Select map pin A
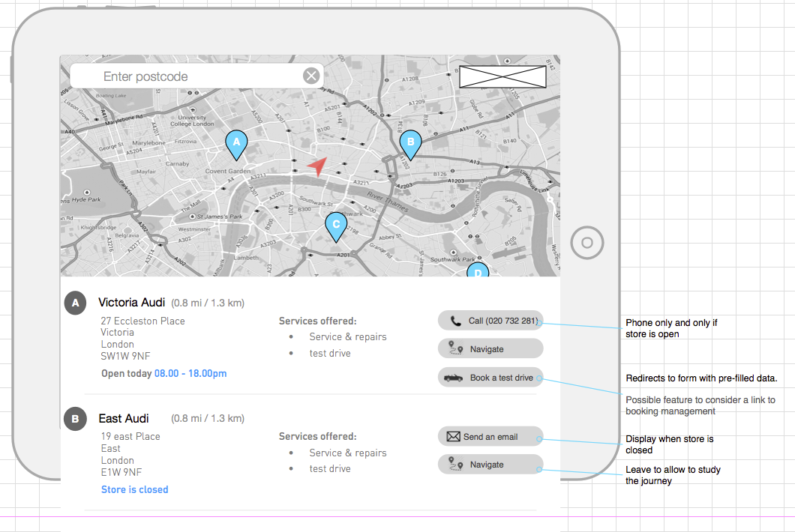Viewport: 795px width, 532px height. tap(236, 145)
